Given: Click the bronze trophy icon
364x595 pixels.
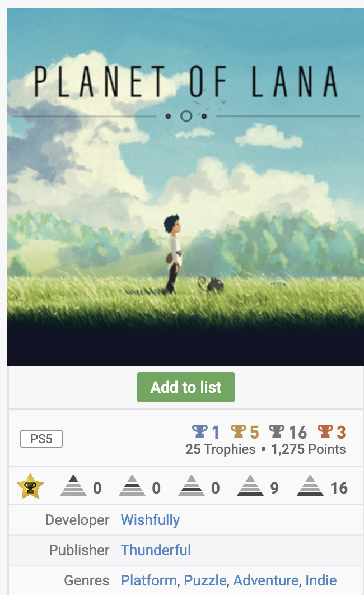Looking at the screenshot, I should coord(325,431).
